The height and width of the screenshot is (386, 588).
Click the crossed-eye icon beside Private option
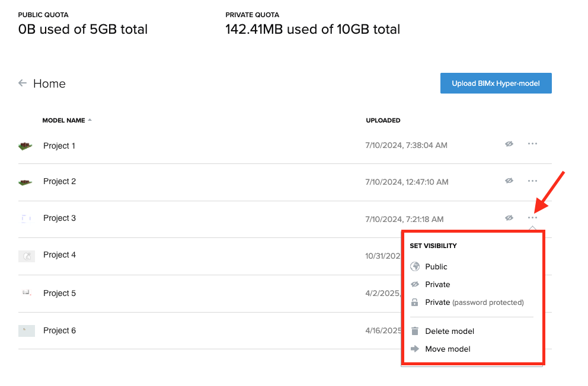(x=415, y=285)
